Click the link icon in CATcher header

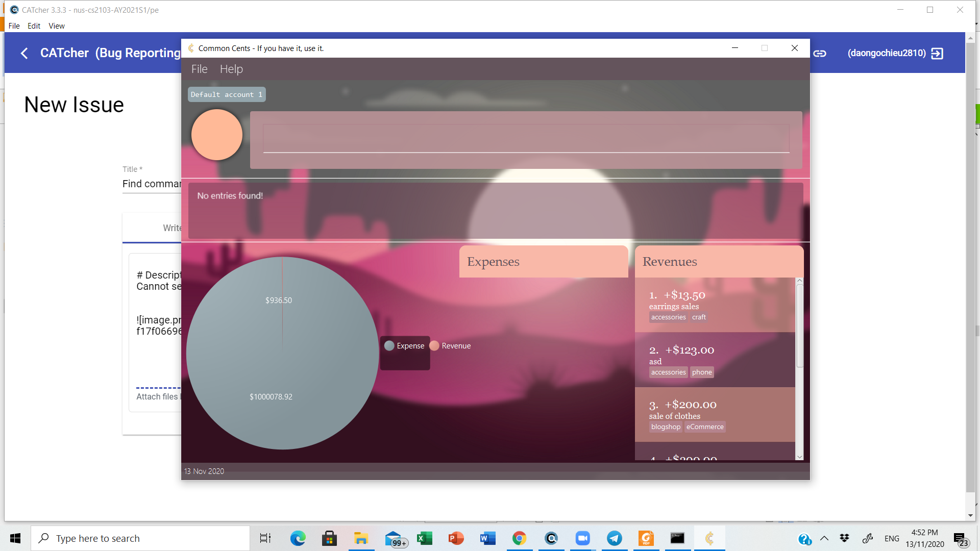[x=820, y=53]
